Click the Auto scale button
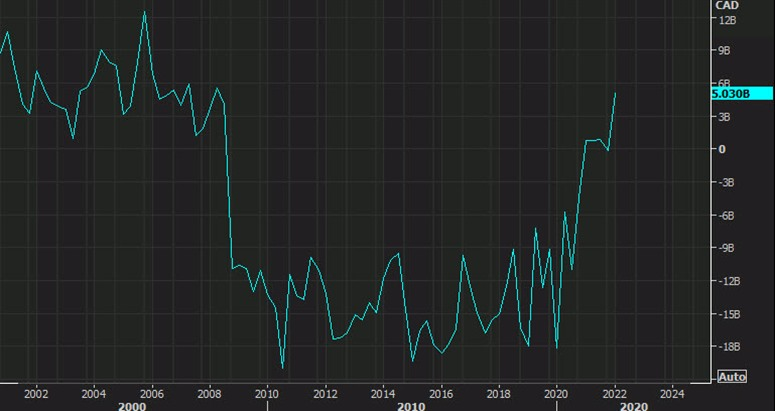 coord(732,377)
